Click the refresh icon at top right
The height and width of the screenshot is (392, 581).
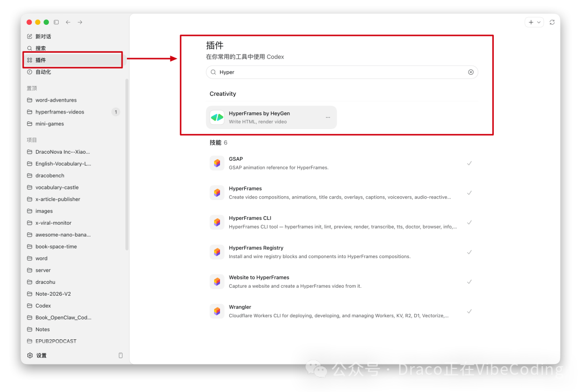coord(552,22)
